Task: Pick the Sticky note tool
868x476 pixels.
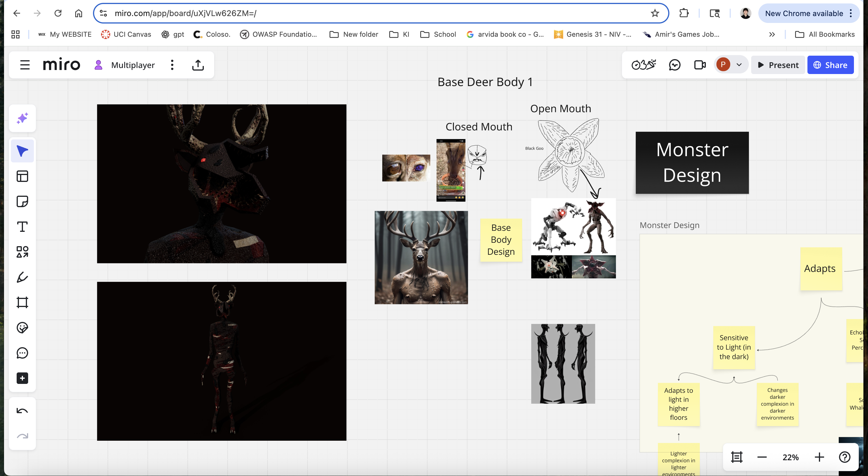Action: click(22, 201)
